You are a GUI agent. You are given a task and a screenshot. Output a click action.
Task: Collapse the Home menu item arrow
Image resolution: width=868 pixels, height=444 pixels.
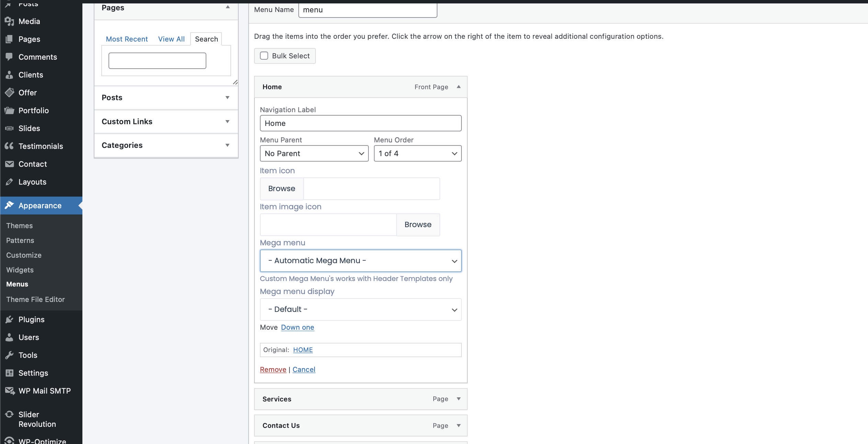[459, 87]
